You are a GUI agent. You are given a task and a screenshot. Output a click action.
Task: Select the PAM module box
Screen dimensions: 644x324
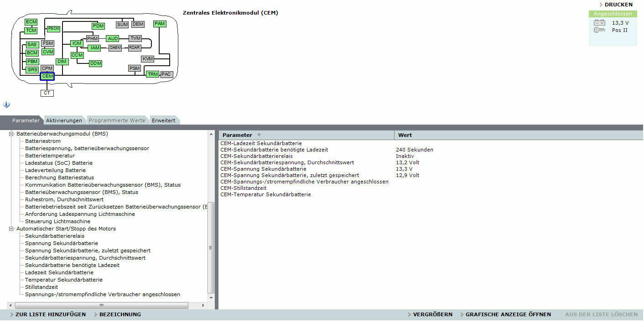[160, 24]
